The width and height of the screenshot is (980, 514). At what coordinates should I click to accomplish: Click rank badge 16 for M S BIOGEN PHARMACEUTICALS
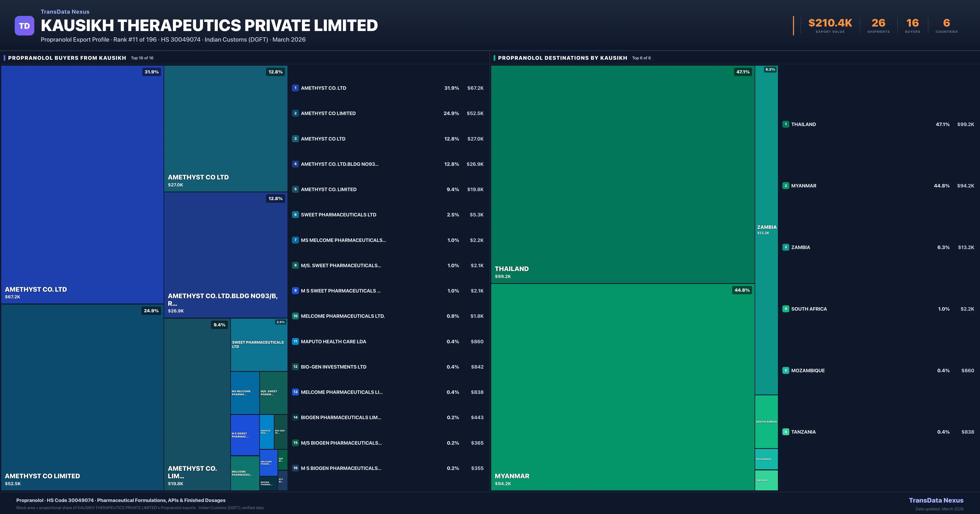[295, 468]
